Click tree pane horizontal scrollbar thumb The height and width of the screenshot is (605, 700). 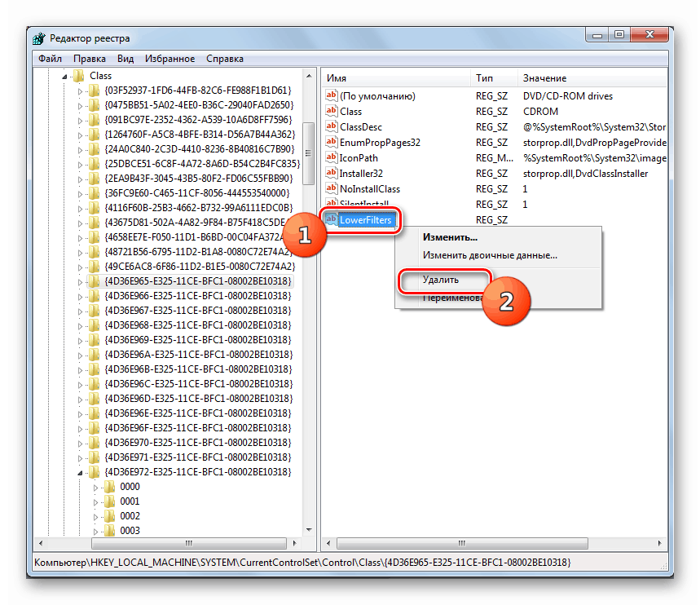click(x=189, y=543)
